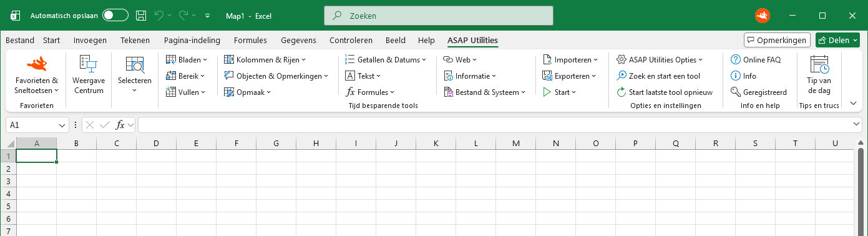Screen dimensions: 868x236
Task: Click the Insert Function fx icon
Action: coord(120,125)
